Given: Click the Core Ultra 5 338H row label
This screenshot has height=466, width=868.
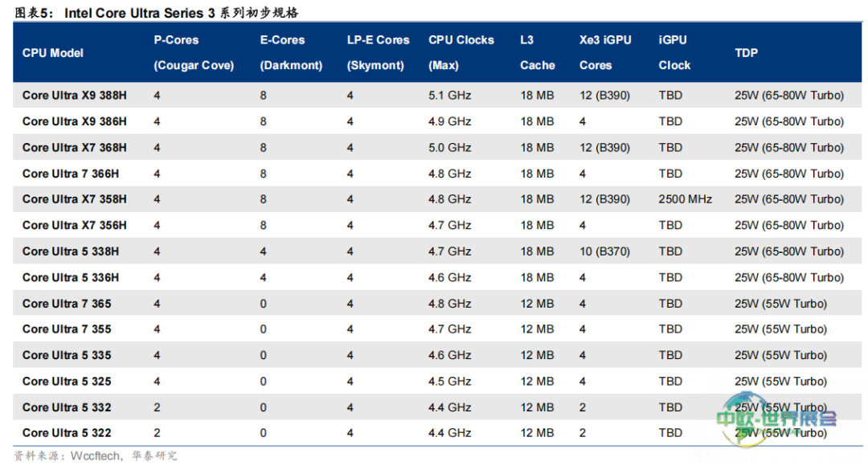Looking at the screenshot, I should click(71, 251).
